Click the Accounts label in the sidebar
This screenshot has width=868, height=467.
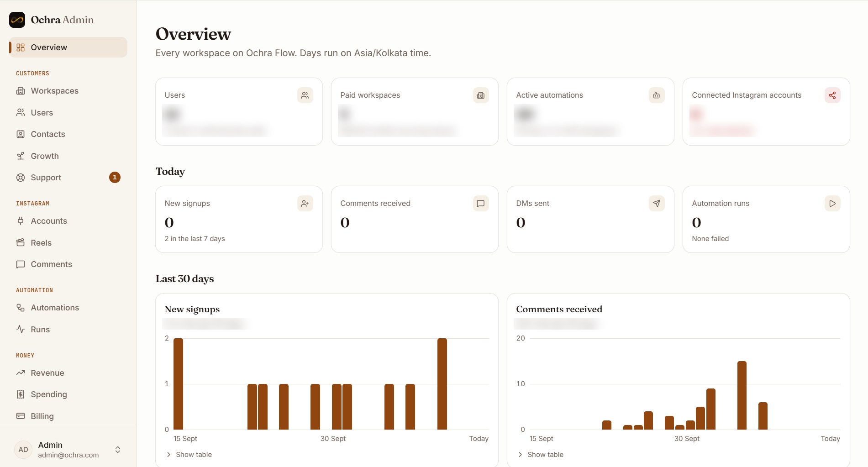(x=49, y=221)
